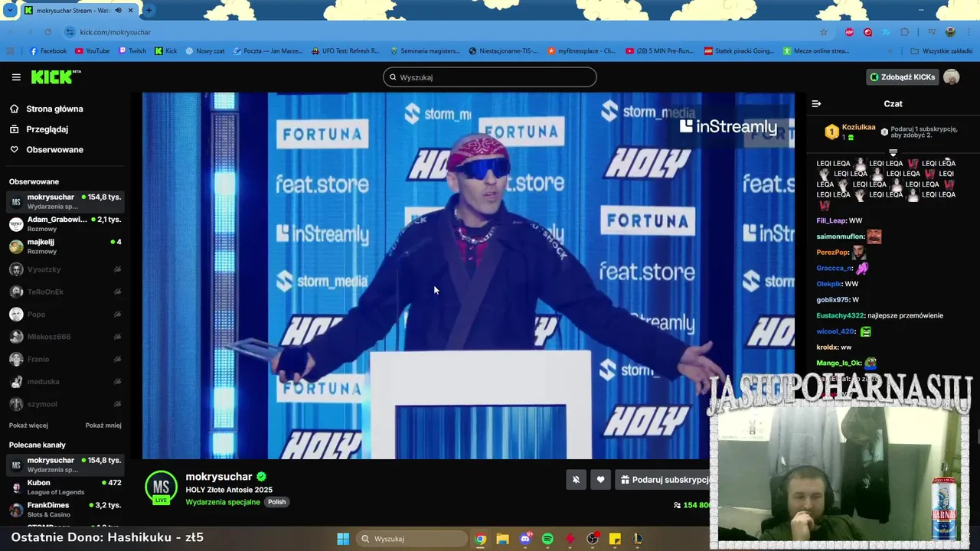Screen dimensions: 980x551
Task: Open recommended channel FrankDimes
Action: (x=65, y=510)
